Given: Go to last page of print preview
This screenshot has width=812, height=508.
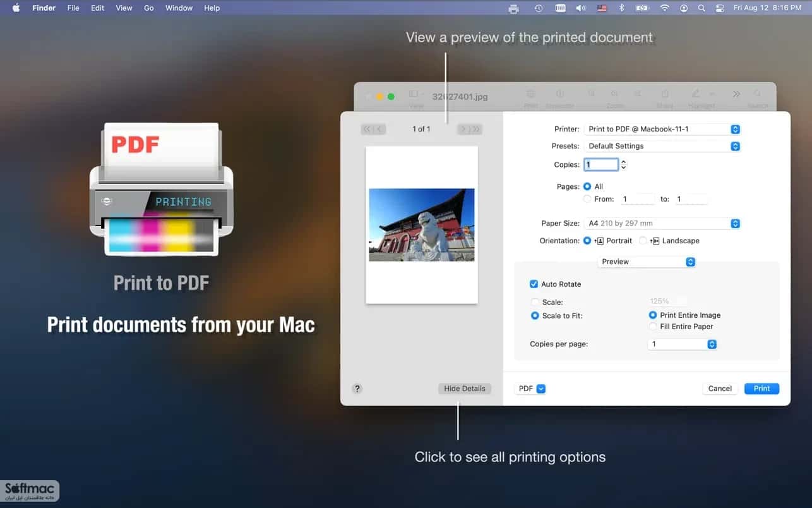Looking at the screenshot, I should (476, 129).
